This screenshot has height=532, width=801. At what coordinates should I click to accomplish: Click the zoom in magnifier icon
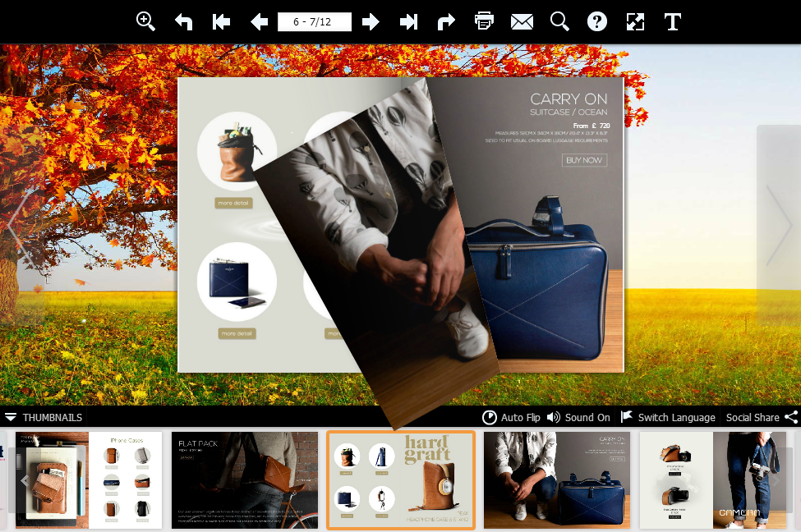pos(145,21)
